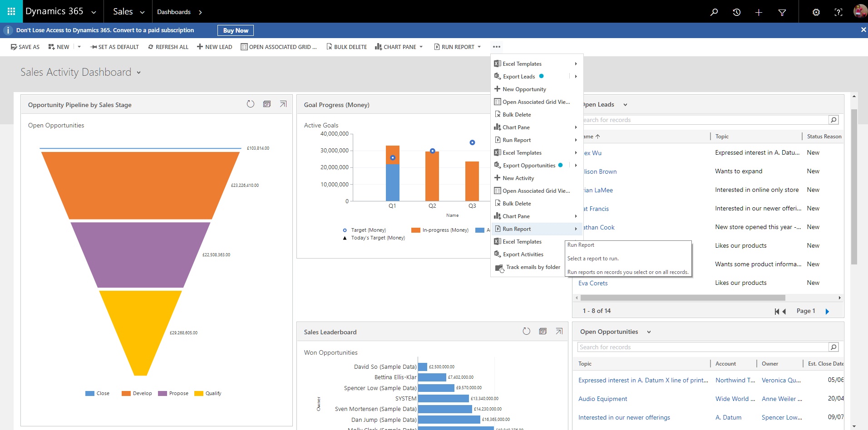Open the Open Opportunities view dropdown
Screen dimensions: 868x430
coord(649,332)
